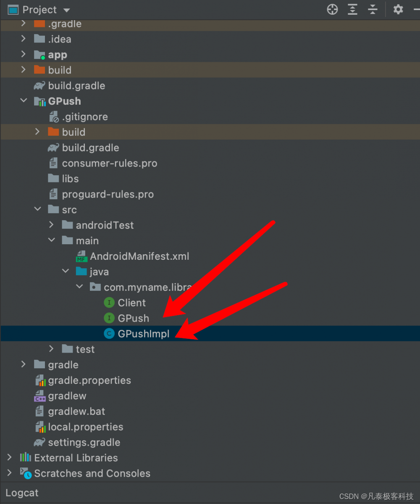Image resolution: width=420 pixels, height=504 pixels.
Task: Collapse the GPush module
Action: click(24, 100)
